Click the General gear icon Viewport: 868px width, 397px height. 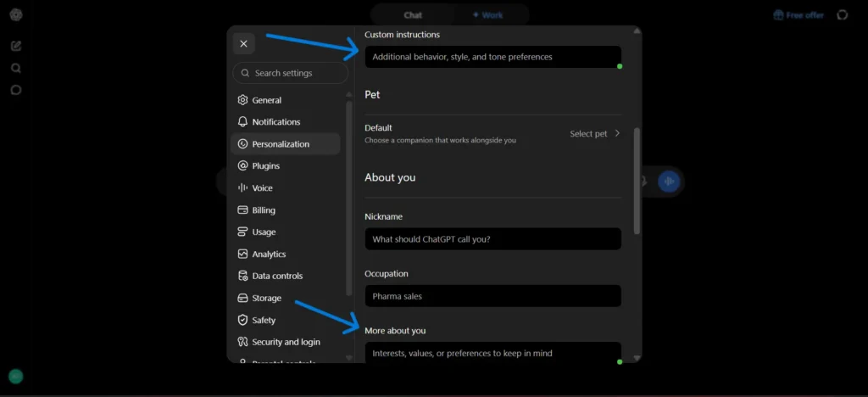pos(242,100)
